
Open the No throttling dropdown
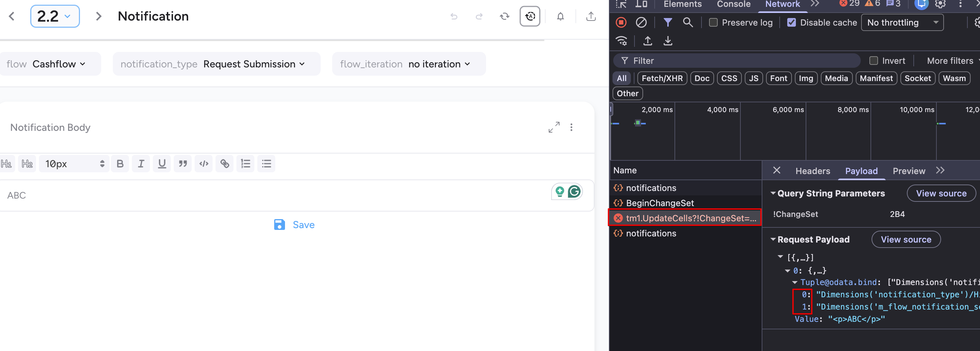(x=902, y=22)
